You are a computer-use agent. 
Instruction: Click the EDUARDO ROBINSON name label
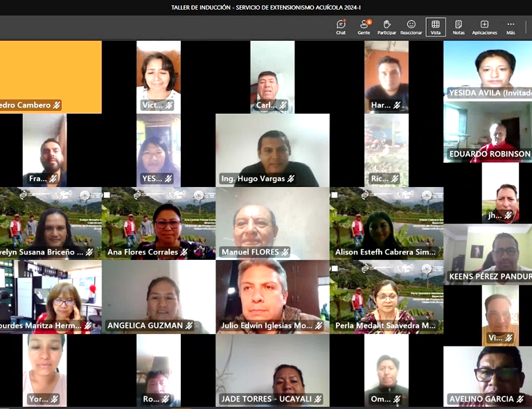489,154
